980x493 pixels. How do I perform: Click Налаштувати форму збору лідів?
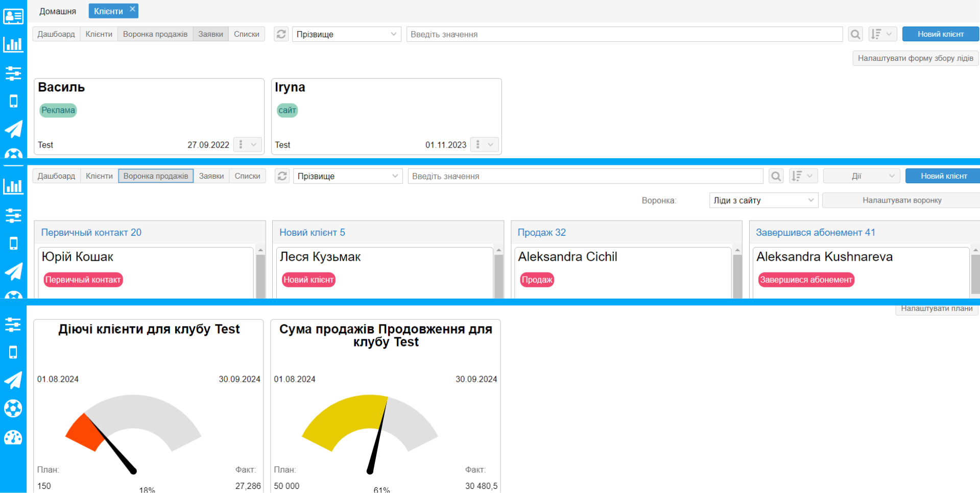pos(916,58)
